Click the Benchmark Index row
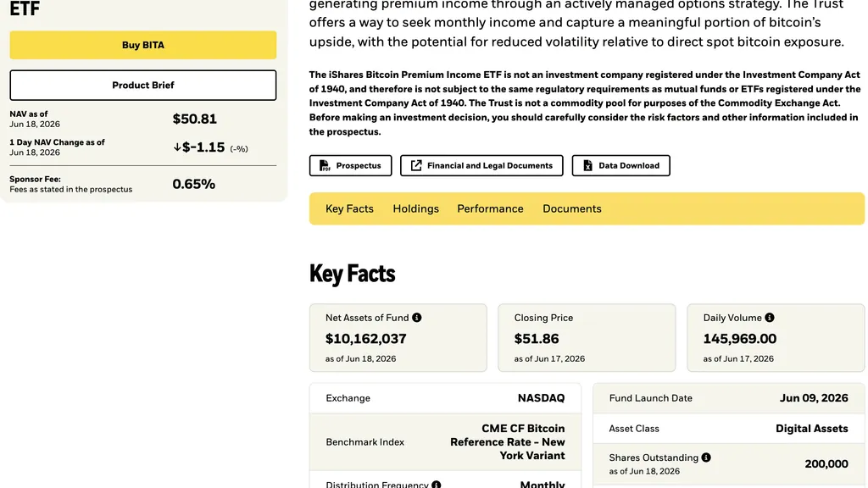This screenshot has height=488, width=868. [x=446, y=442]
